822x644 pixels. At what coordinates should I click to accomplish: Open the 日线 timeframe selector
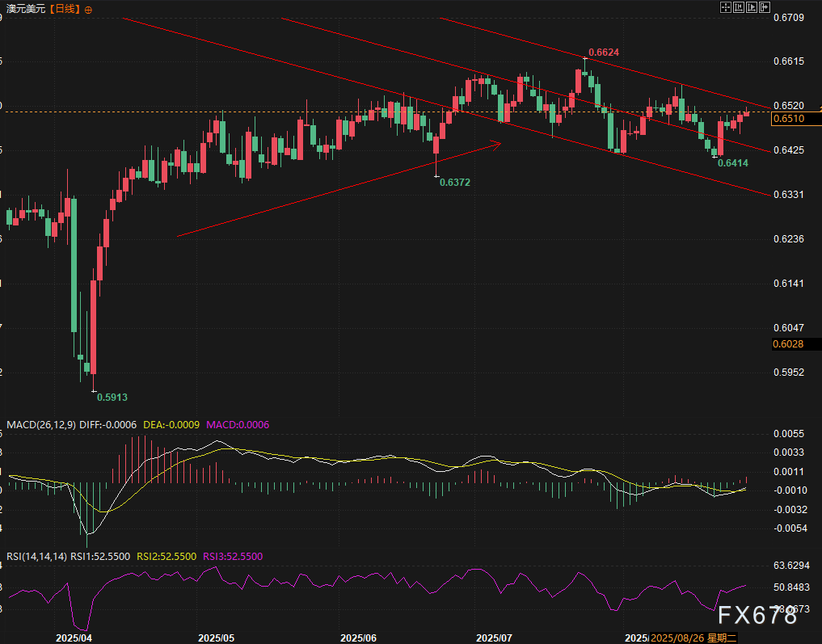pyautogui.click(x=65, y=10)
